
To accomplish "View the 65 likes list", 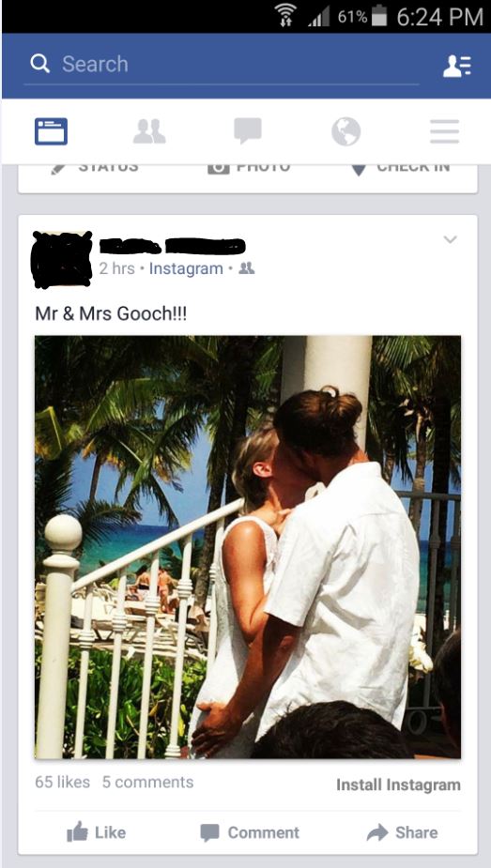I will click(x=62, y=783).
